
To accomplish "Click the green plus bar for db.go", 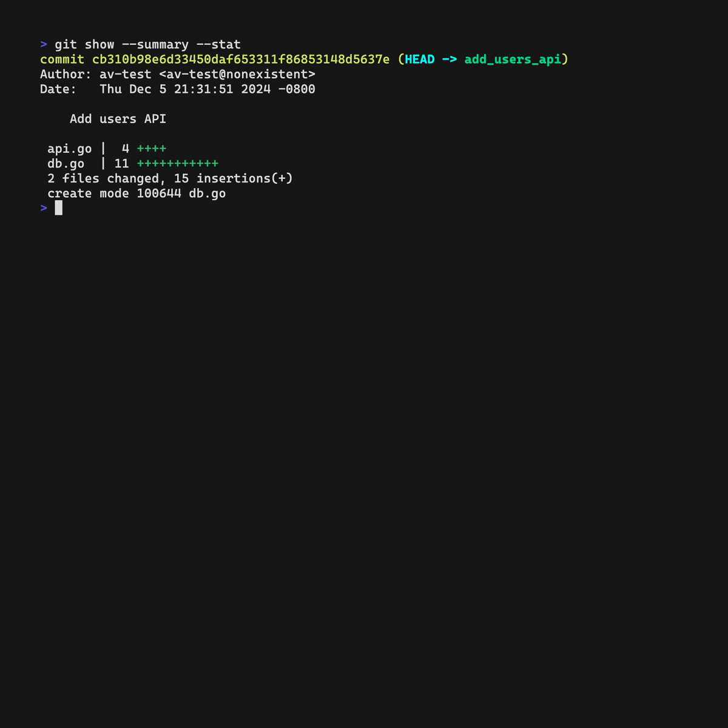I will [x=178, y=164].
